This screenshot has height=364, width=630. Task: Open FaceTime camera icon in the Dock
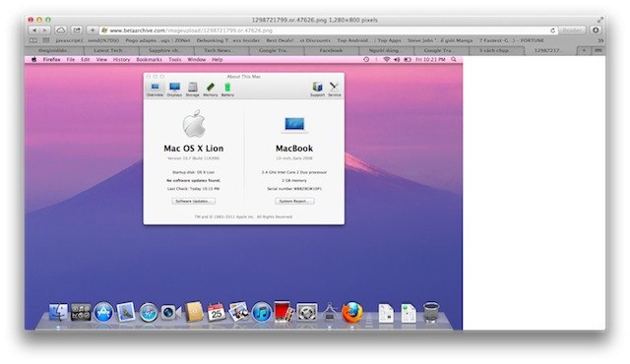click(170, 312)
